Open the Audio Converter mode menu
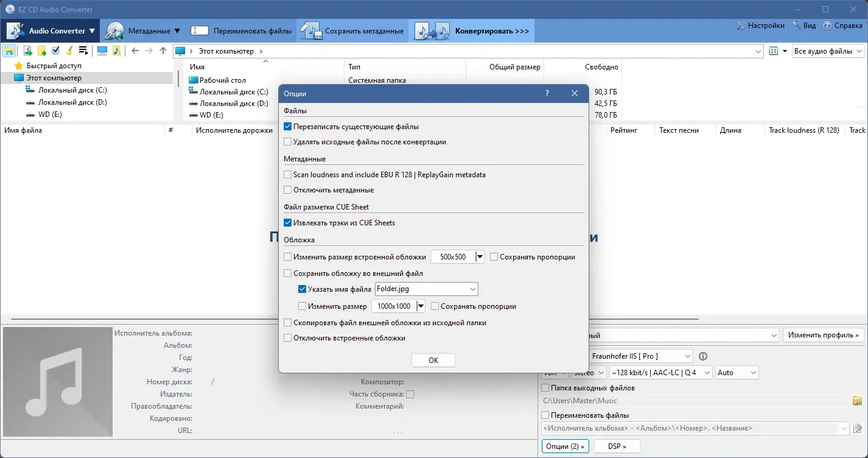Image resolution: width=868 pixels, height=458 pixels. [51, 31]
